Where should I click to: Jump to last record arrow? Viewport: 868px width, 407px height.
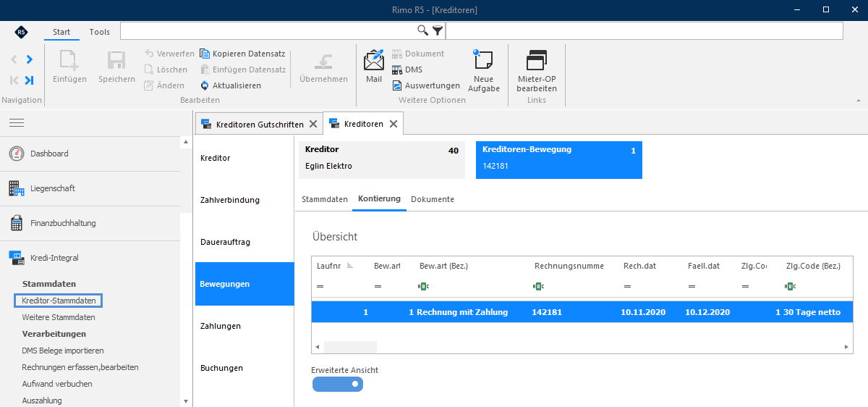30,80
